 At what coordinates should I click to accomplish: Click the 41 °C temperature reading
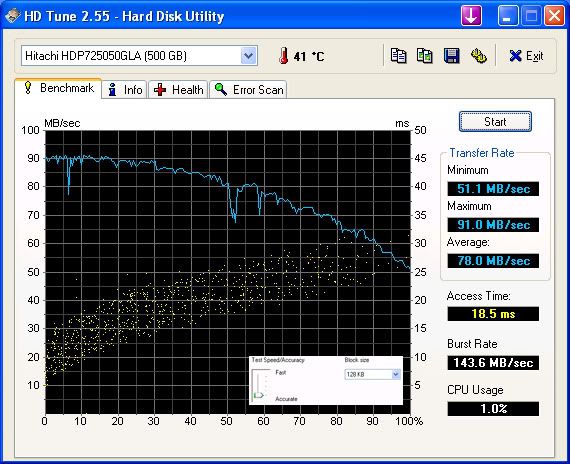[x=309, y=56]
